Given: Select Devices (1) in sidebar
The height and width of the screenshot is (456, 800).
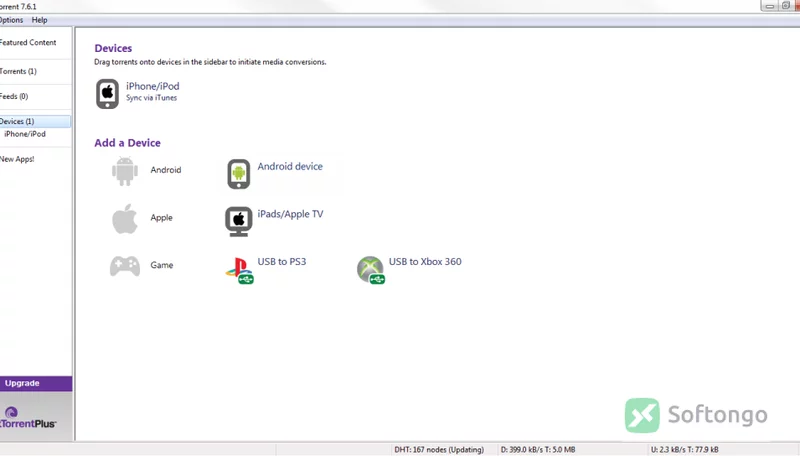Looking at the screenshot, I should [x=35, y=121].
